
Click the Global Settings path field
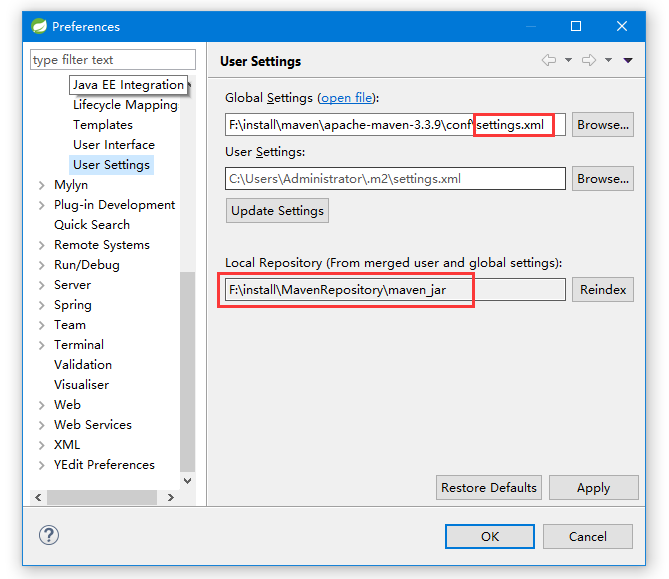(395, 125)
